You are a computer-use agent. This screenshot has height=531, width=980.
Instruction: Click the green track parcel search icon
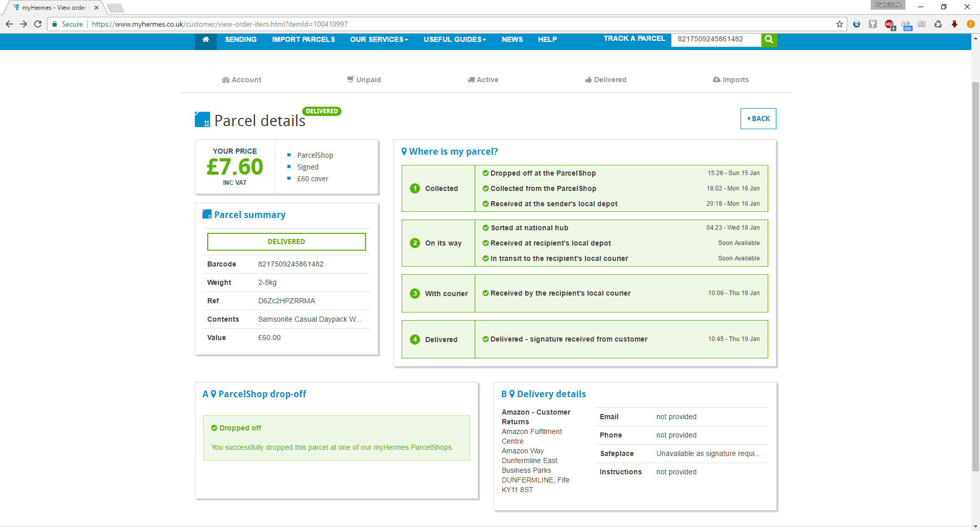(769, 40)
